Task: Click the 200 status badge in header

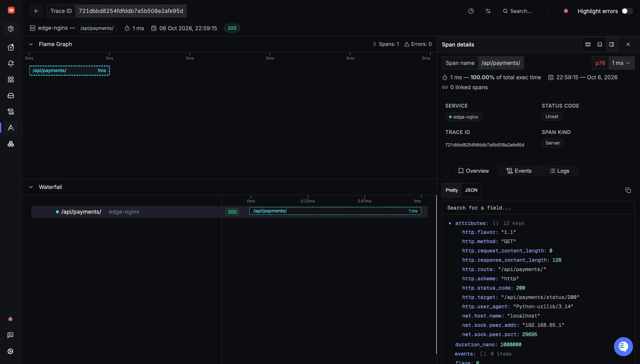Action: (x=232, y=28)
